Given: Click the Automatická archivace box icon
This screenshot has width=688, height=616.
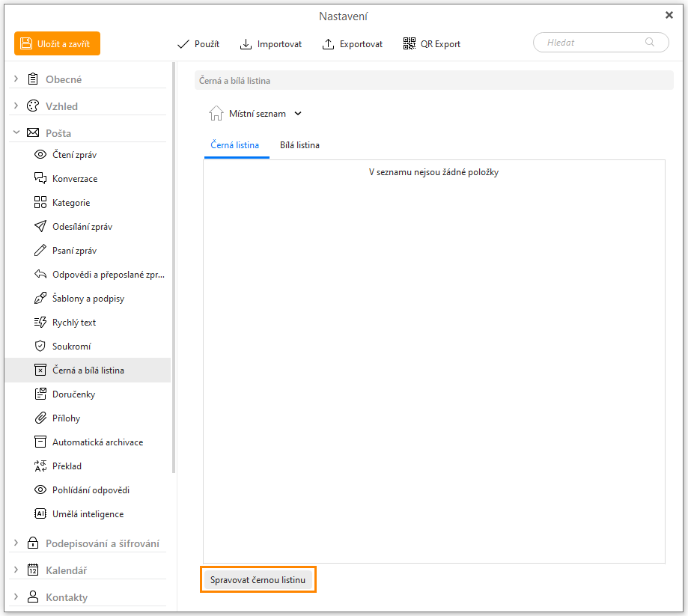Looking at the screenshot, I should 40,442.
